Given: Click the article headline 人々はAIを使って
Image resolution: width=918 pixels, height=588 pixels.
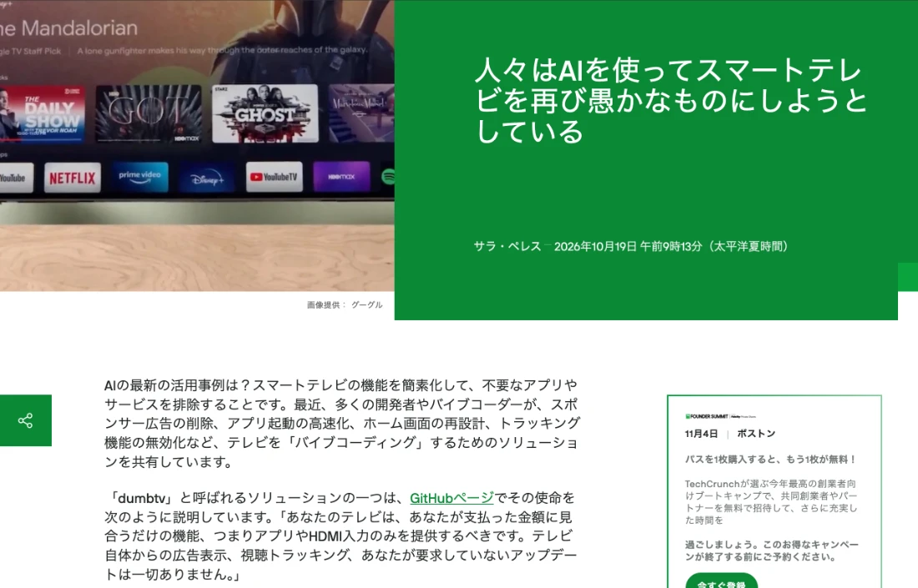Looking at the screenshot, I should pyautogui.click(x=671, y=101).
